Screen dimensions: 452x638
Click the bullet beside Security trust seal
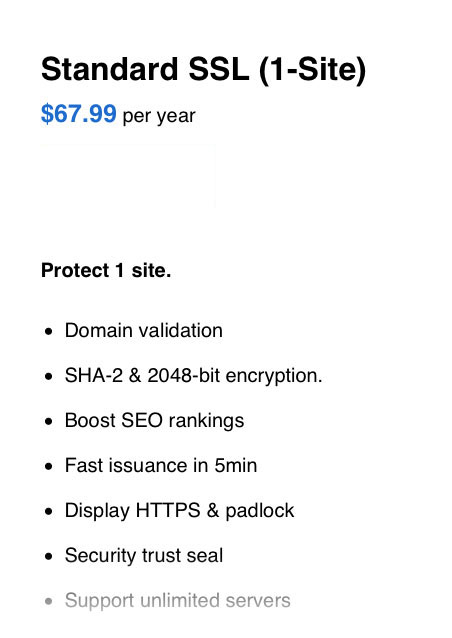(49, 556)
